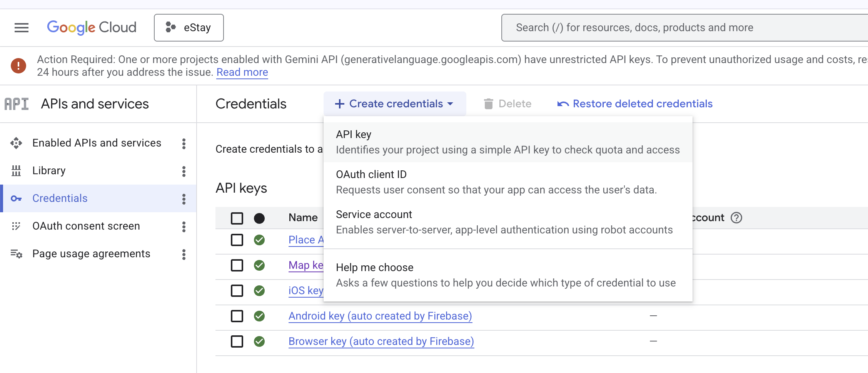Go to Library in sidebar

click(49, 171)
